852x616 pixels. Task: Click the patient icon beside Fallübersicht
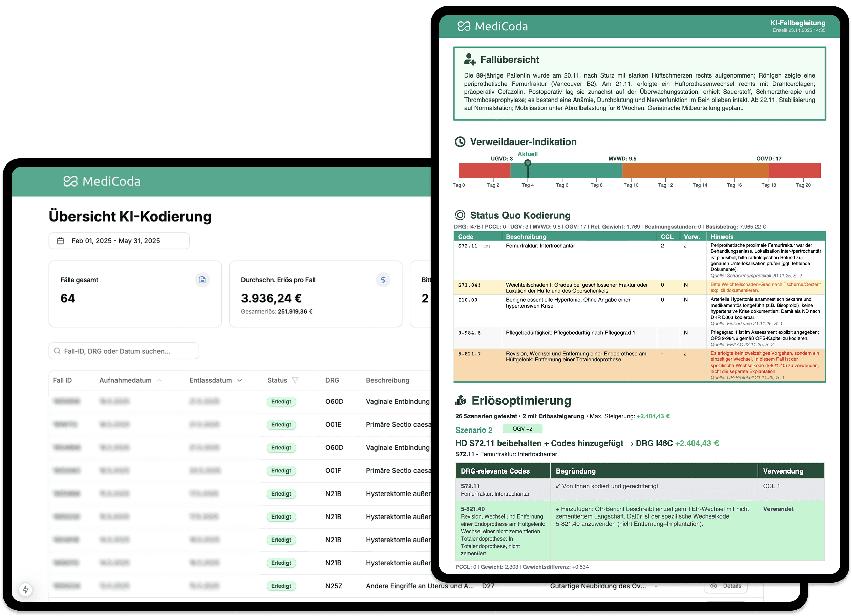470,59
